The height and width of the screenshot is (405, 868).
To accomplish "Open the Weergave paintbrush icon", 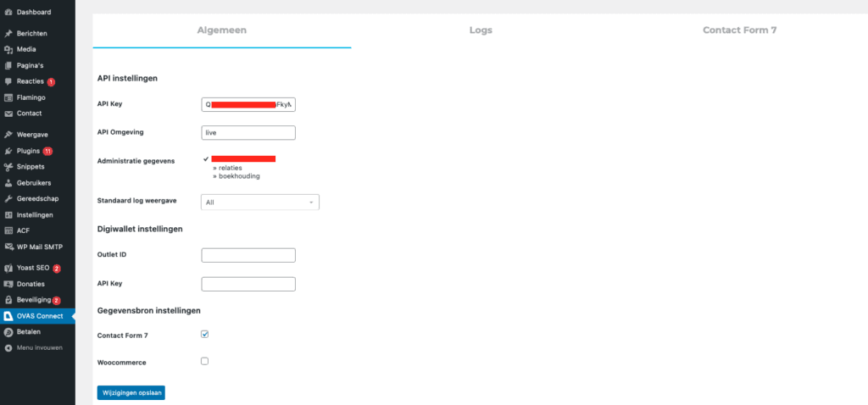I will point(8,135).
